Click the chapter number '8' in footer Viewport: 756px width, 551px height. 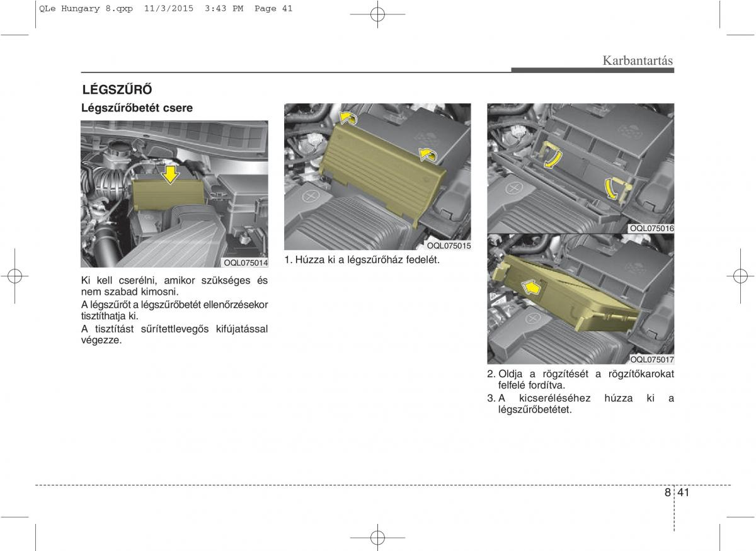(667, 493)
